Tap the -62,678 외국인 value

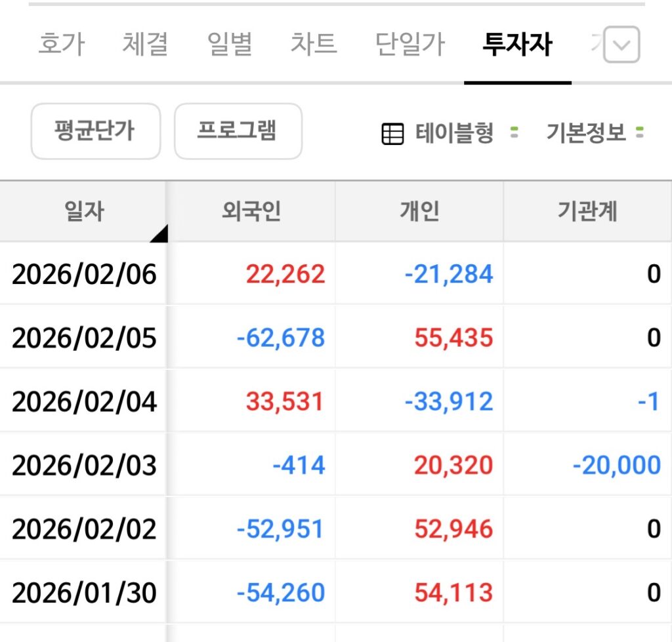281,338
